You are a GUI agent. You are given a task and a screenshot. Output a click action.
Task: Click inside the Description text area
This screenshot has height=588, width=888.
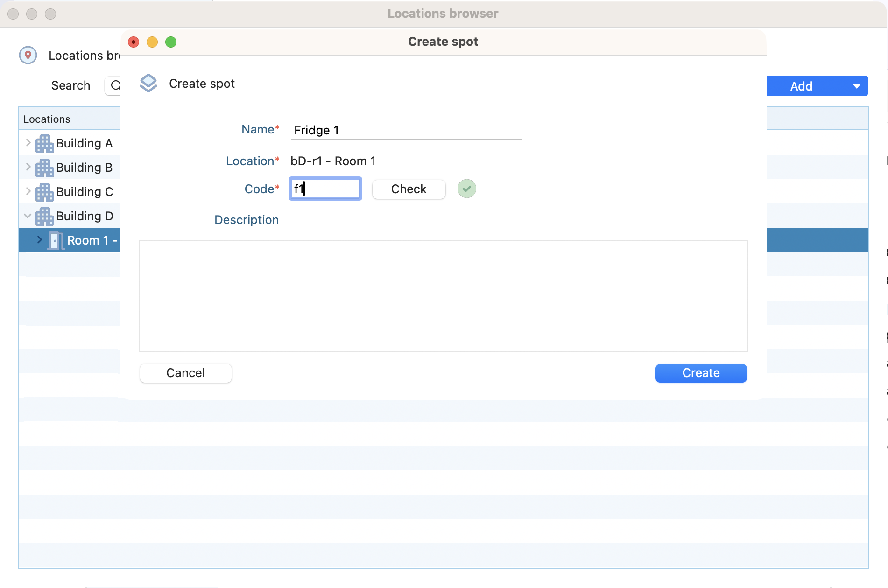(x=443, y=296)
